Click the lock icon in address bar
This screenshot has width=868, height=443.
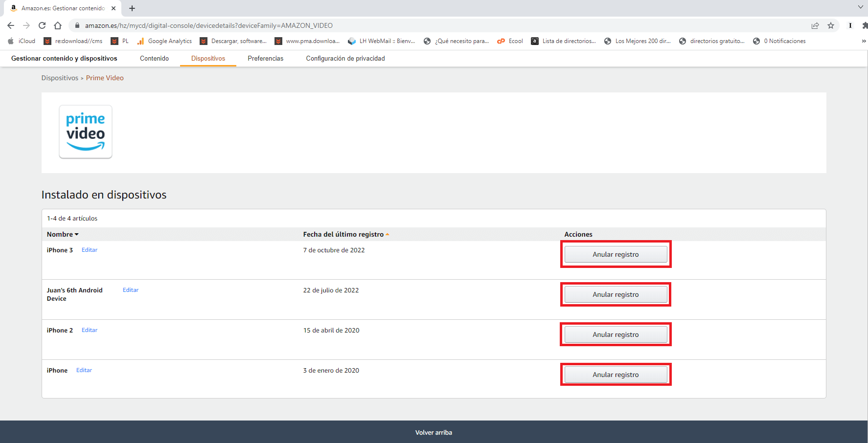[x=77, y=25]
